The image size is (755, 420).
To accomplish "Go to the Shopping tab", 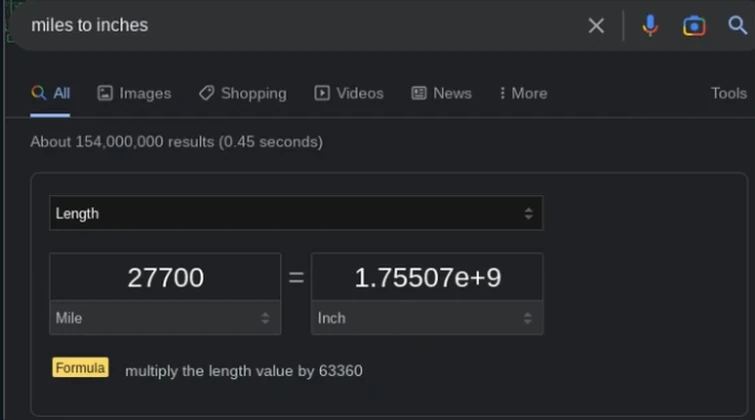I will pos(243,93).
